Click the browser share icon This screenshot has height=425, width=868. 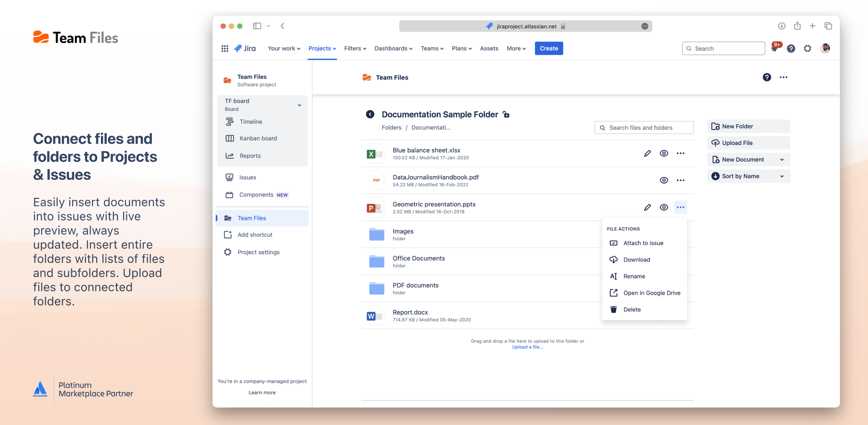coord(797,26)
